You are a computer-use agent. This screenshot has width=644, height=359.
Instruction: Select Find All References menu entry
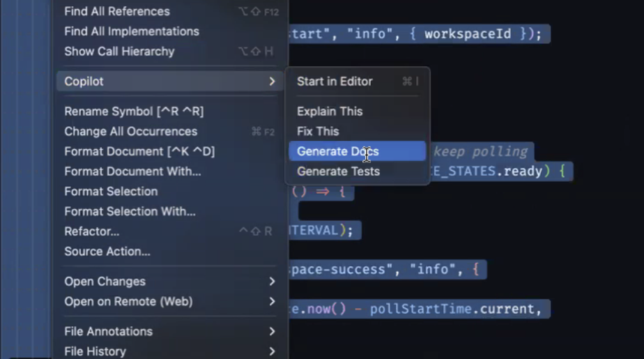click(x=117, y=11)
